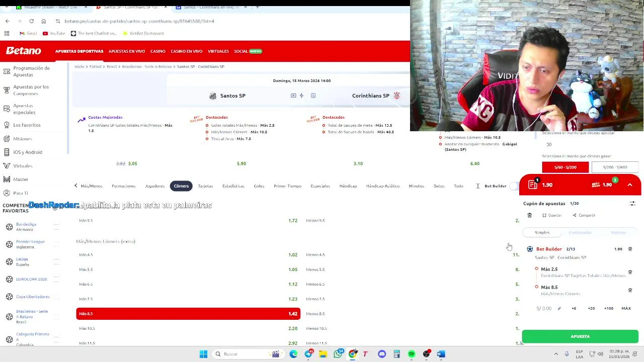The height and width of the screenshot is (362, 644).
Task: Click Guardar in the bet slip
Action: [x=552, y=215]
